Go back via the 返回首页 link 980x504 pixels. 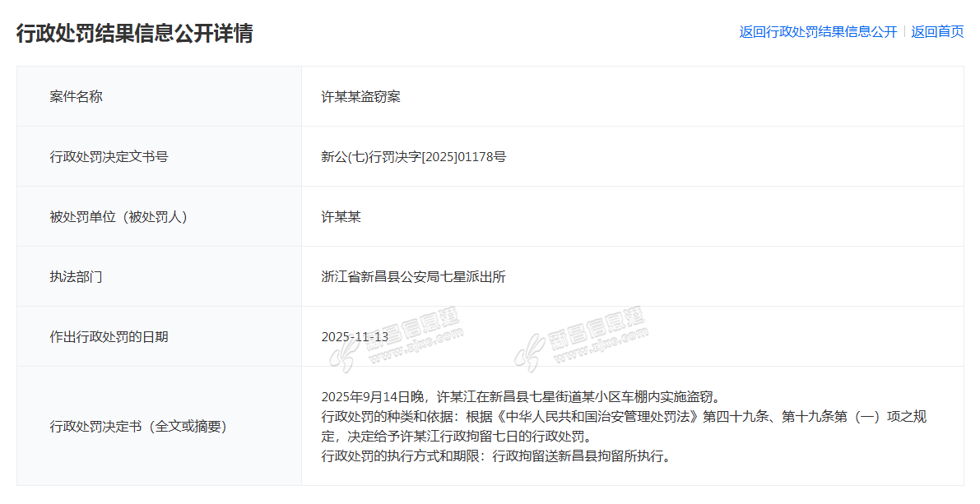(937, 32)
